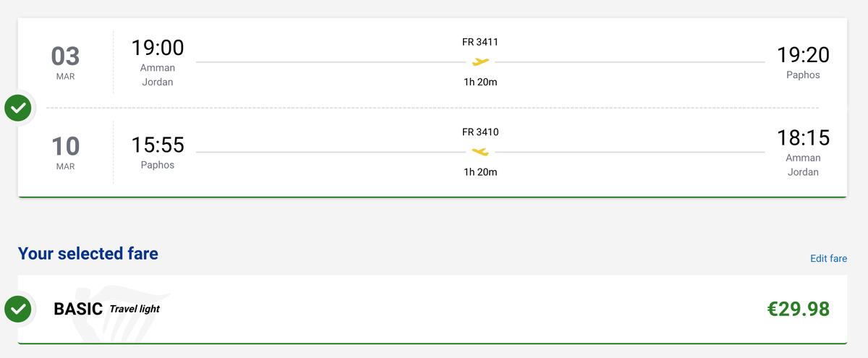
Task: Click the outbound flight 1h 20m duration
Action: (x=480, y=82)
